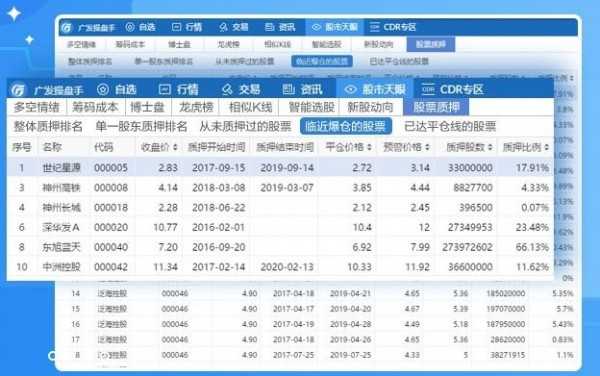Open 交易 in the background window toolbar
The height and width of the screenshot is (376, 600).
pos(233,27)
